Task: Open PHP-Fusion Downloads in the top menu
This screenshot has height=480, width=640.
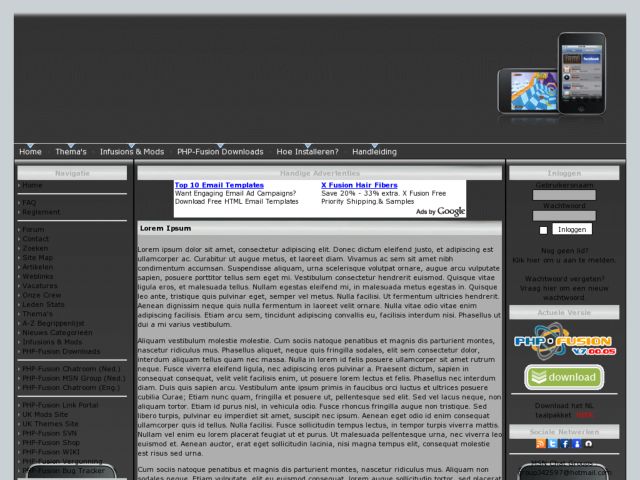Action: [x=220, y=152]
